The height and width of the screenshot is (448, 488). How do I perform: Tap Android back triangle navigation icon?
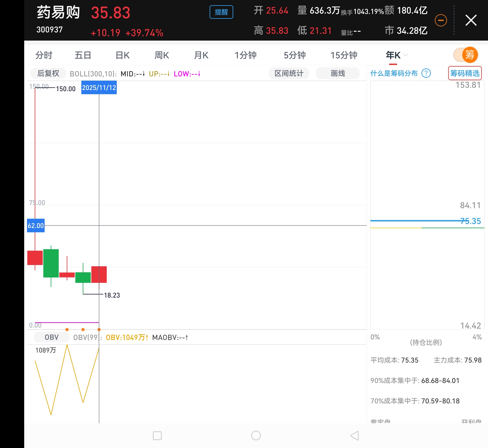coord(354,436)
